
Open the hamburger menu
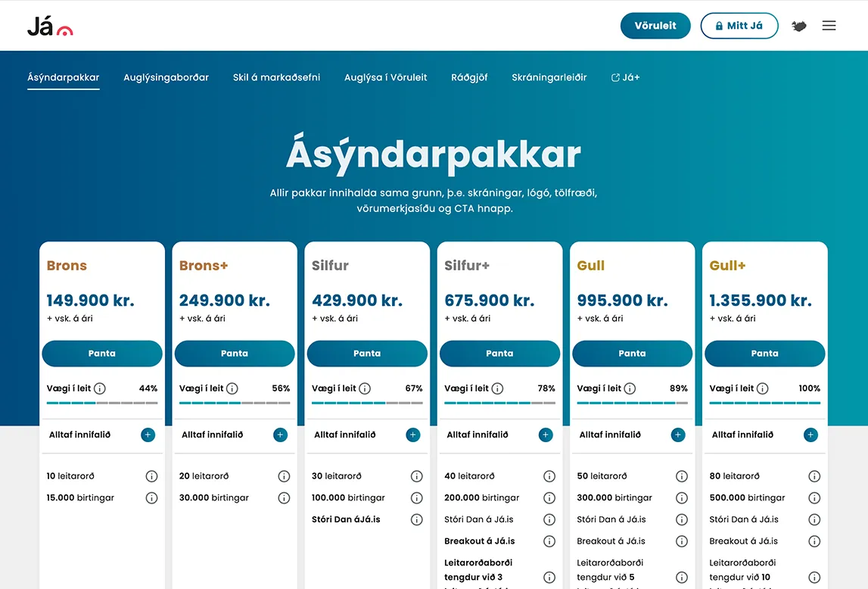[x=829, y=26]
